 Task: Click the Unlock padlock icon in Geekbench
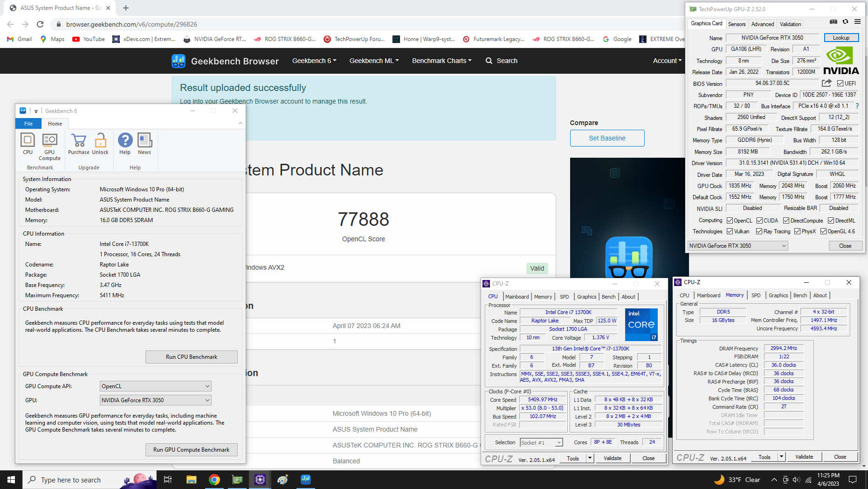coord(100,144)
